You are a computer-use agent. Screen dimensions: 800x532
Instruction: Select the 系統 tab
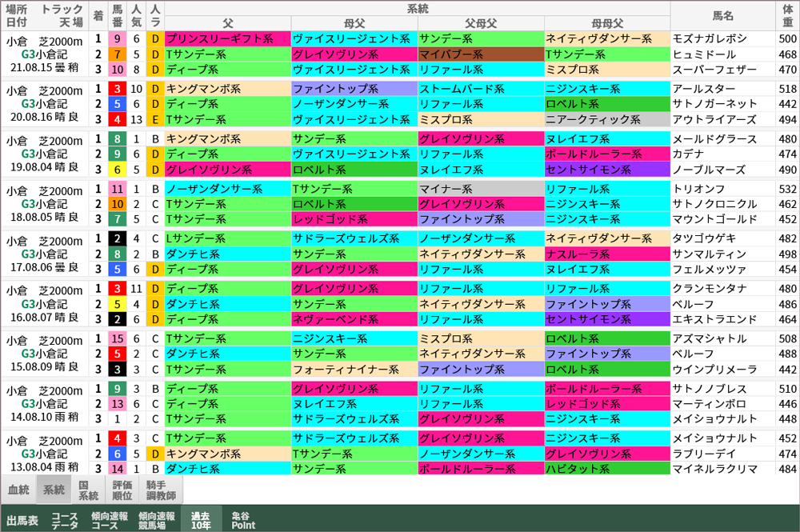click(54, 490)
